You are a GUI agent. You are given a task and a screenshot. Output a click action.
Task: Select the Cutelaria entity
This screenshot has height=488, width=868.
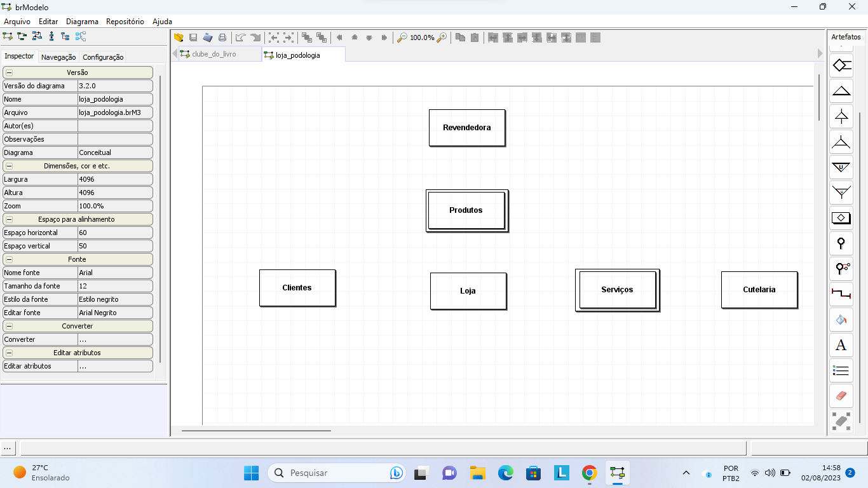pos(759,290)
